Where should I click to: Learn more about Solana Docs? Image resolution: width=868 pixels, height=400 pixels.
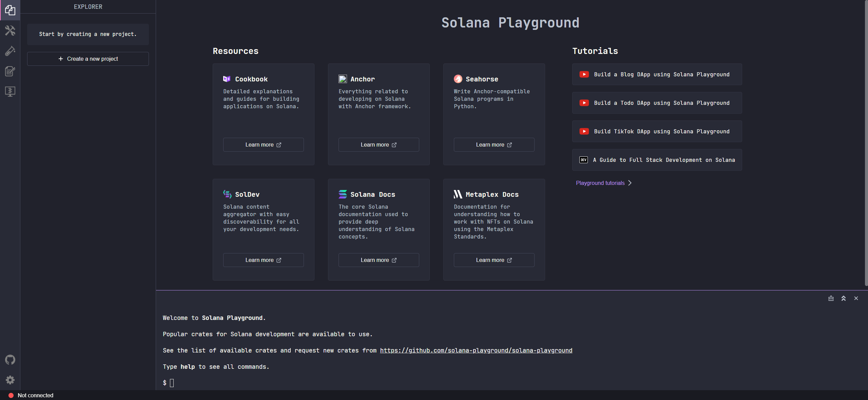[379, 260]
